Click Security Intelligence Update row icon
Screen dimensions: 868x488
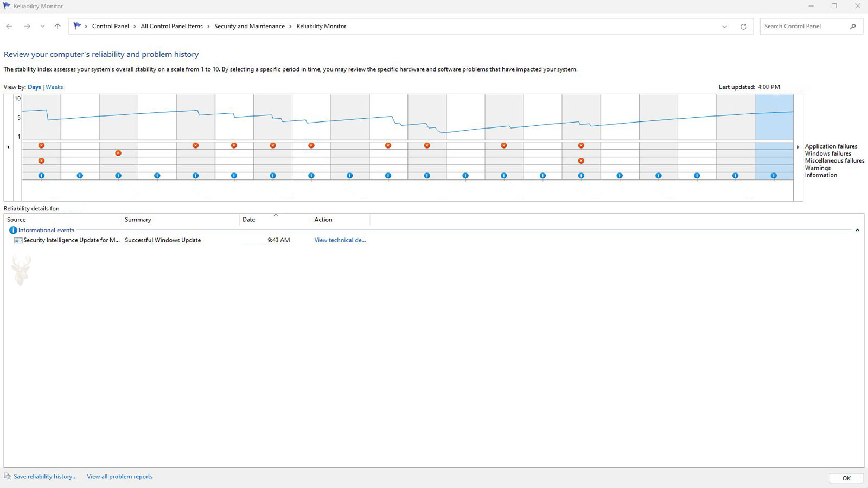tap(18, 240)
